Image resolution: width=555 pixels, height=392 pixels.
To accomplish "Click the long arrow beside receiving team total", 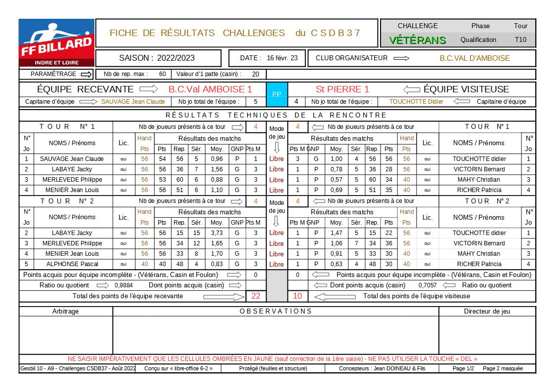I will 224,296.
